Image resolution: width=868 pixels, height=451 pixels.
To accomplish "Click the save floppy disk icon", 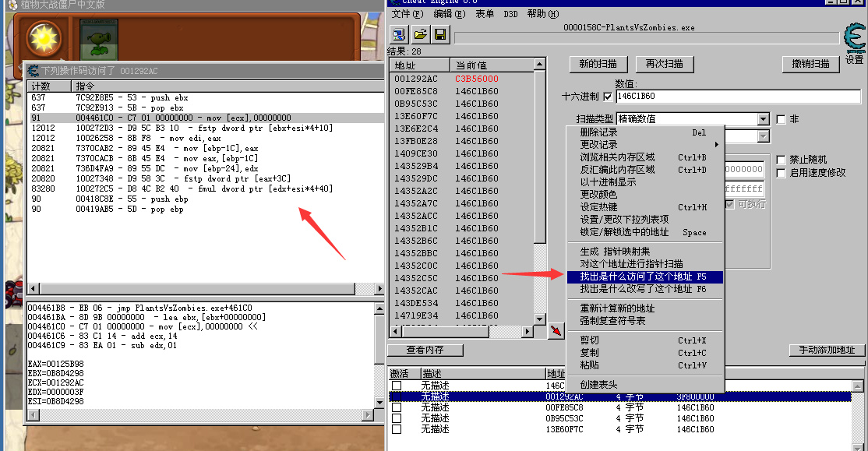I will pyautogui.click(x=440, y=35).
